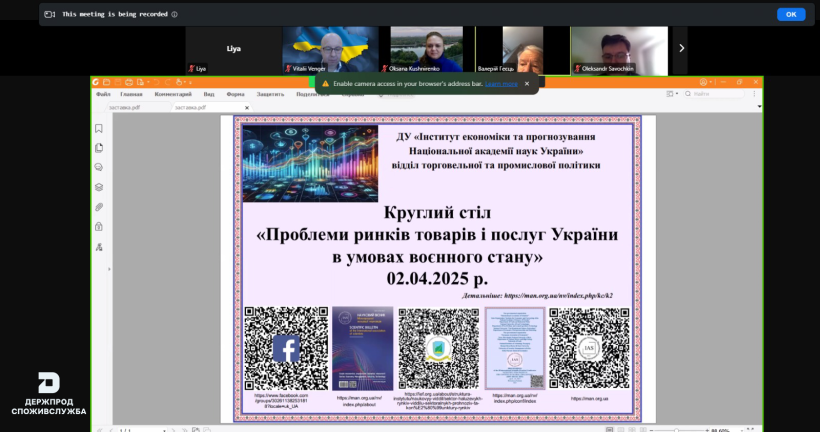820x432 pixels.
Task: Click the recording indicator camera icon
Action: (x=50, y=14)
